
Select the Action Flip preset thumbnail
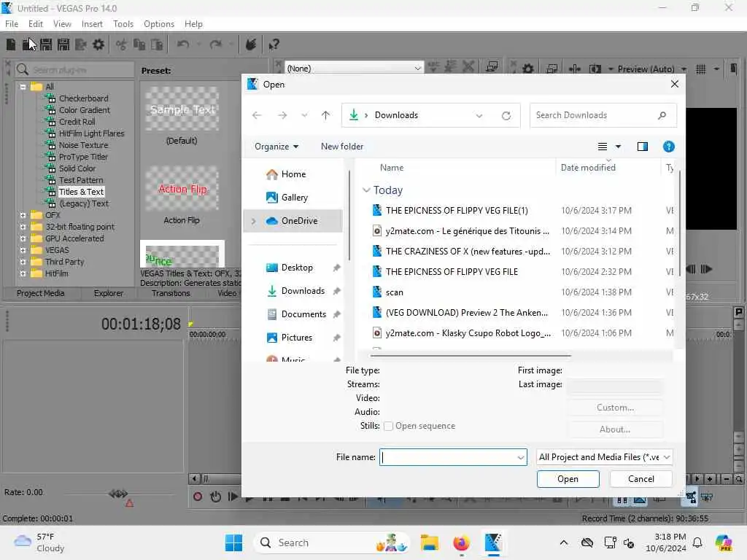[x=182, y=189]
